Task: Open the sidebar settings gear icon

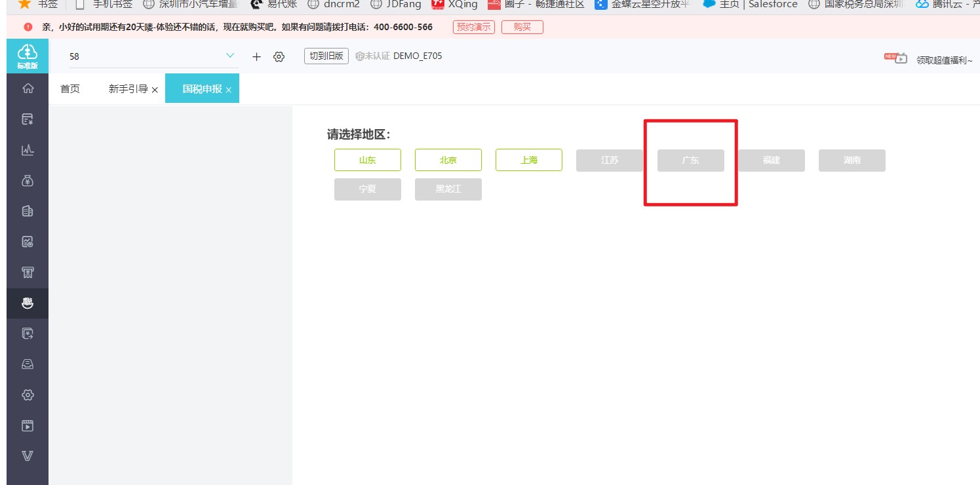Action: (28, 395)
